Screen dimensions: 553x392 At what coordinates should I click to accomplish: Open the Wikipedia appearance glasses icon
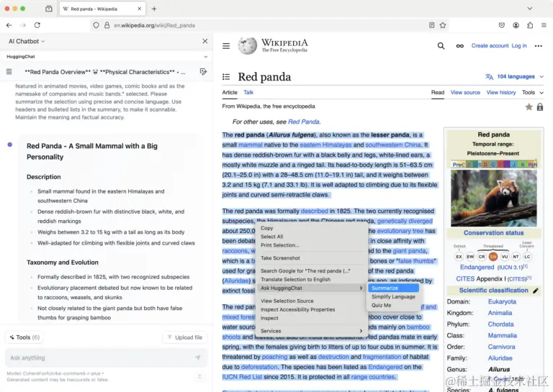(459, 46)
